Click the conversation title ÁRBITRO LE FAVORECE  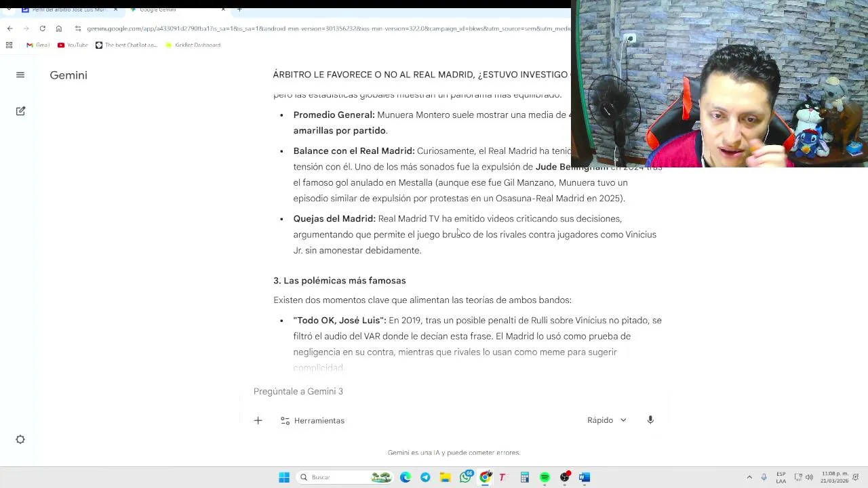(x=422, y=75)
